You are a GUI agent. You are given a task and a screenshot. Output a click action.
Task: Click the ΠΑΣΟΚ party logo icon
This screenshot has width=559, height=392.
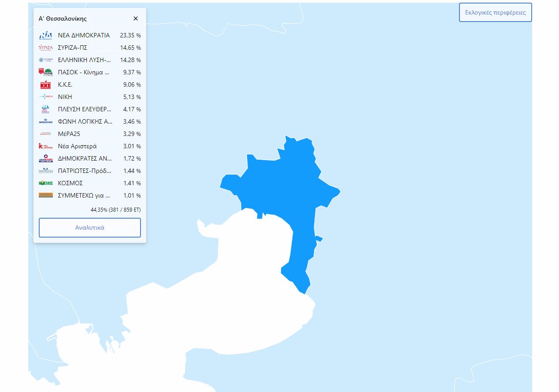(x=45, y=72)
